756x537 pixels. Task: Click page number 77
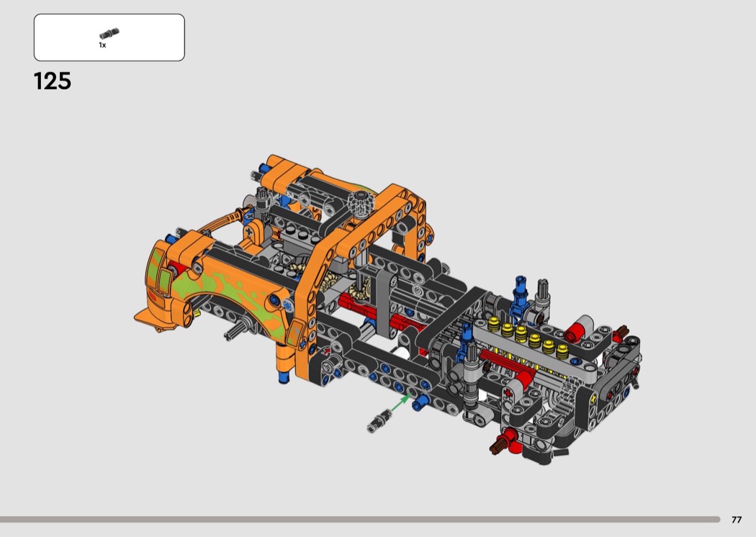coord(737,520)
